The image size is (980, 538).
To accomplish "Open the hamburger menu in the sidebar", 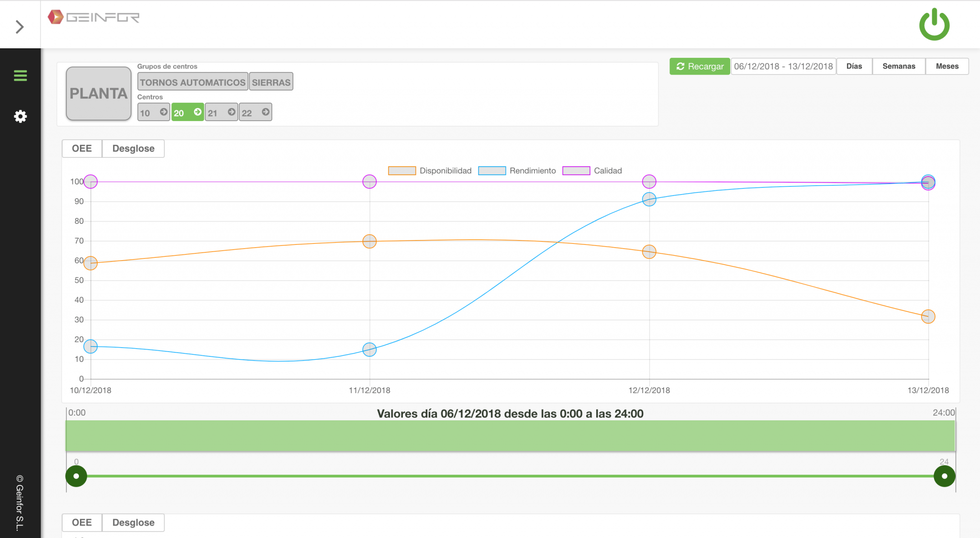I will (20, 76).
